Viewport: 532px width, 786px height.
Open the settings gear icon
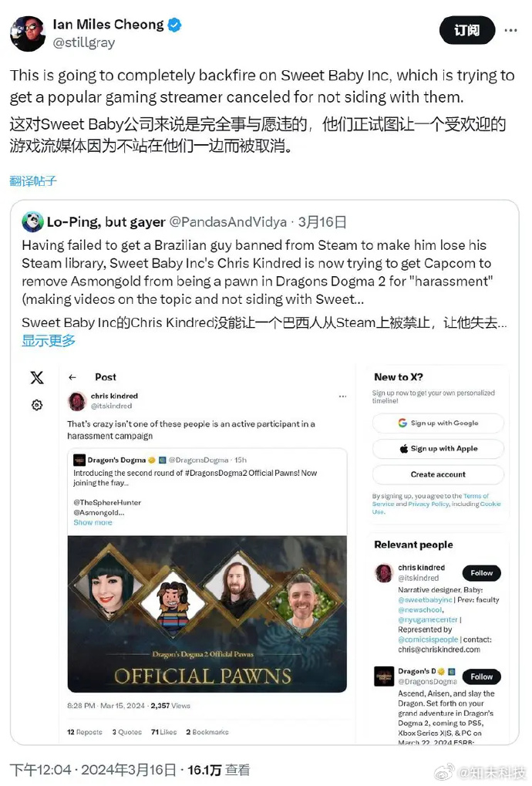coord(37,405)
